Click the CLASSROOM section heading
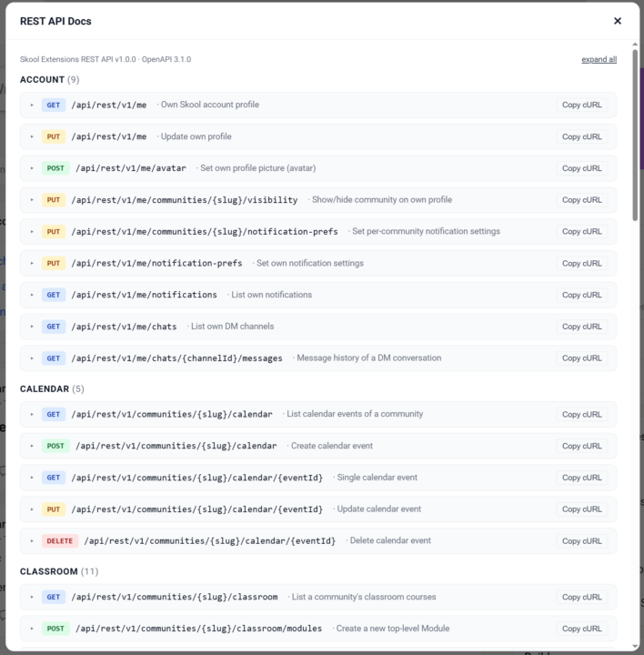 click(x=49, y=571)
